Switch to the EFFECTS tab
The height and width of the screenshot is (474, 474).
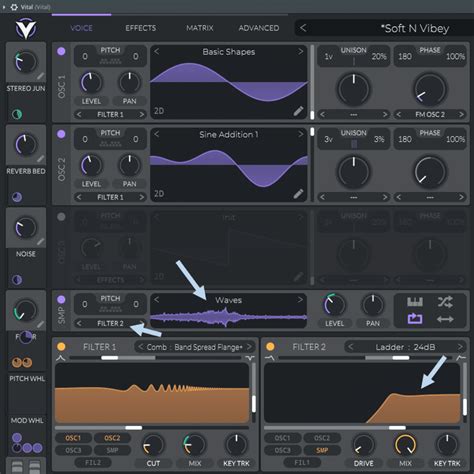(141, 28)
